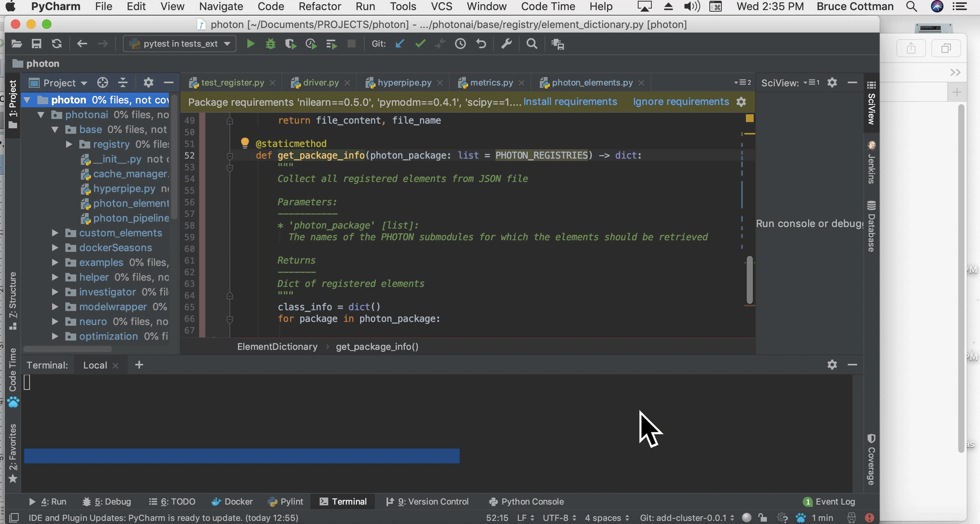This screenshot has height=524, width=980.
Task: Toggle the Coverage side tool window
Action: pos(871,460)
